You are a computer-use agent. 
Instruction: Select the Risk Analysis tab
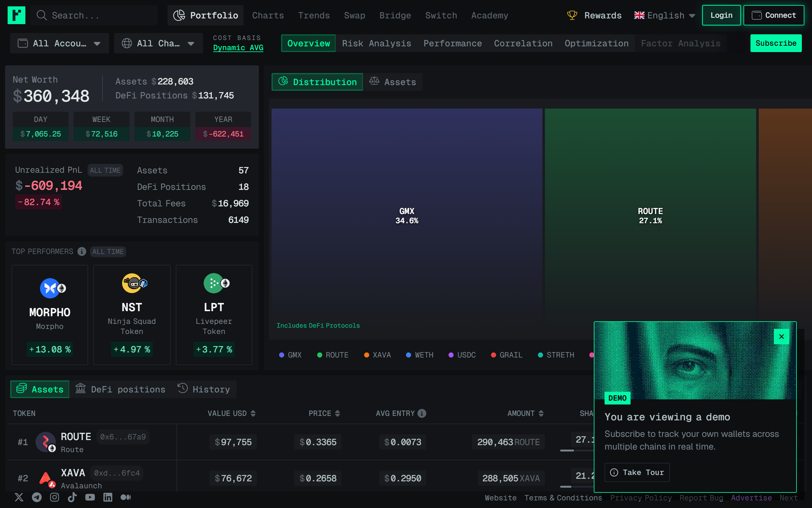377,43
